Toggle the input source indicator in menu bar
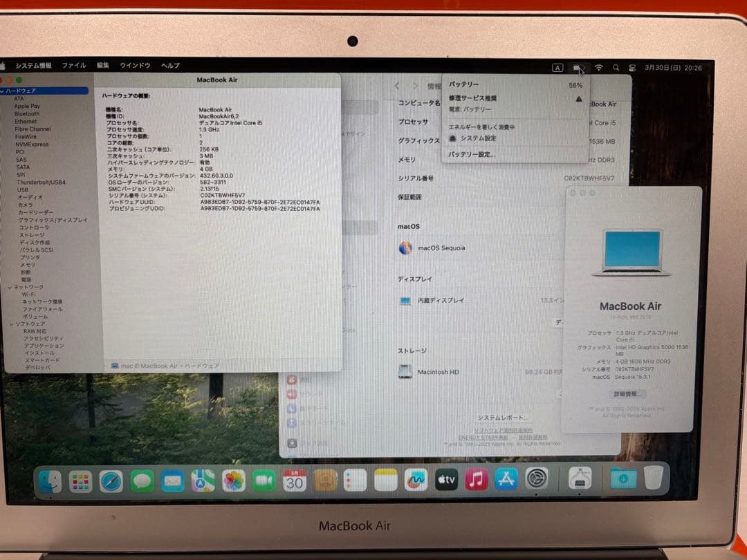 coord(558,68)
